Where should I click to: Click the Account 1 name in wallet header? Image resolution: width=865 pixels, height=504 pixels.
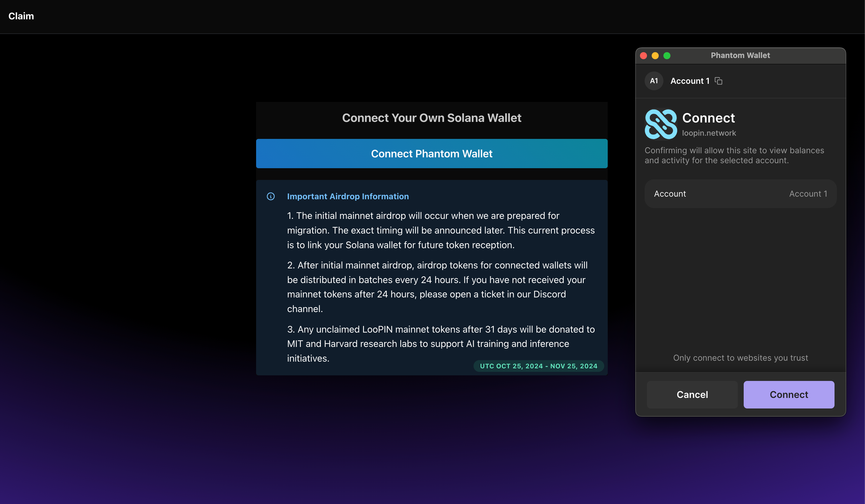[690, 81]
